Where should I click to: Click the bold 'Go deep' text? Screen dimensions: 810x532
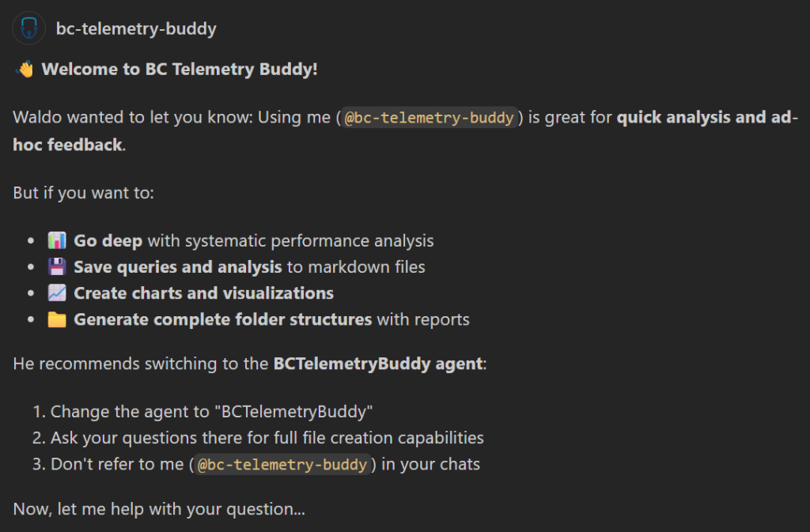tap(108, 240)
